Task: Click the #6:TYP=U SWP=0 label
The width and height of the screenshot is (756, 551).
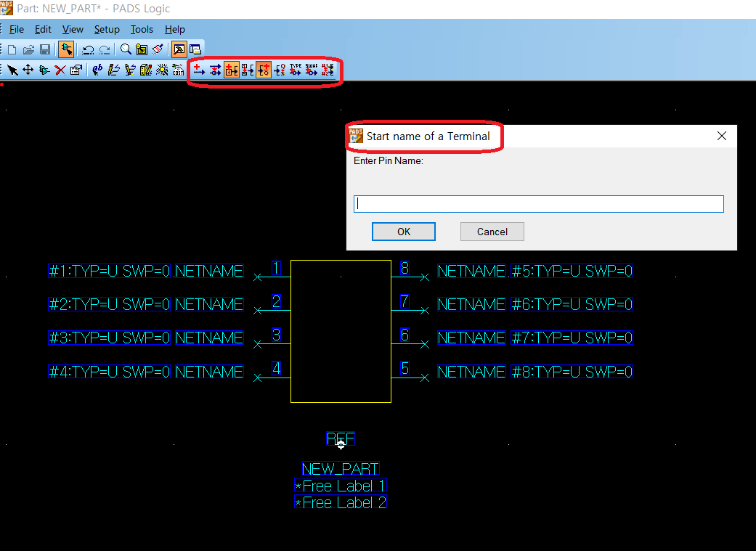Action: pos(572,304)
